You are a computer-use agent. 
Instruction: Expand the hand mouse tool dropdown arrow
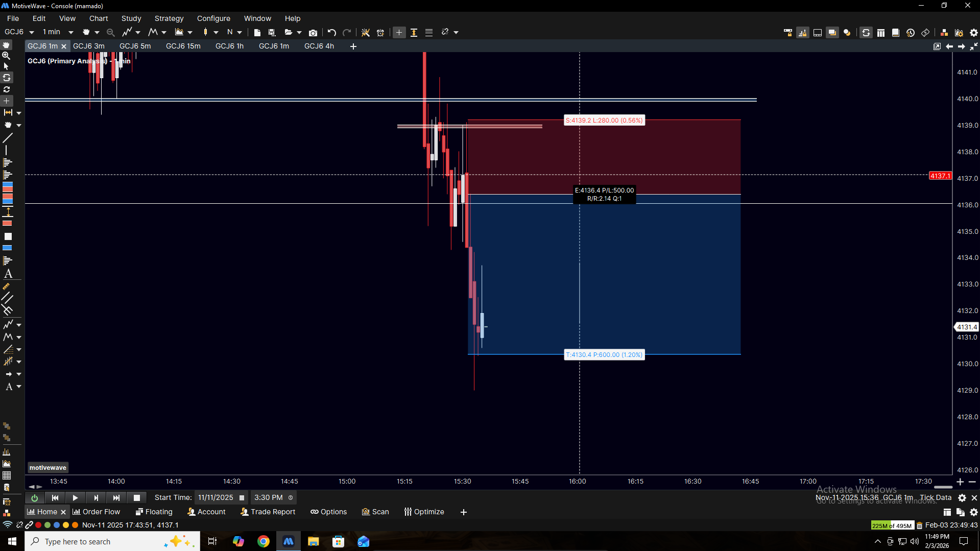point(97,32)
